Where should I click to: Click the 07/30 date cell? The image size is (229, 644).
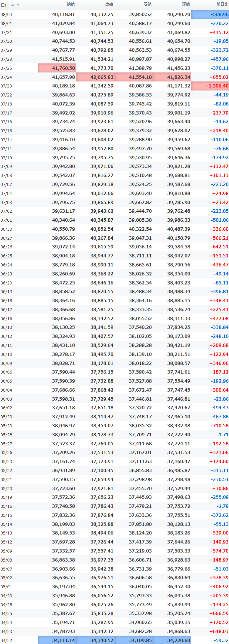pos(6,41)
